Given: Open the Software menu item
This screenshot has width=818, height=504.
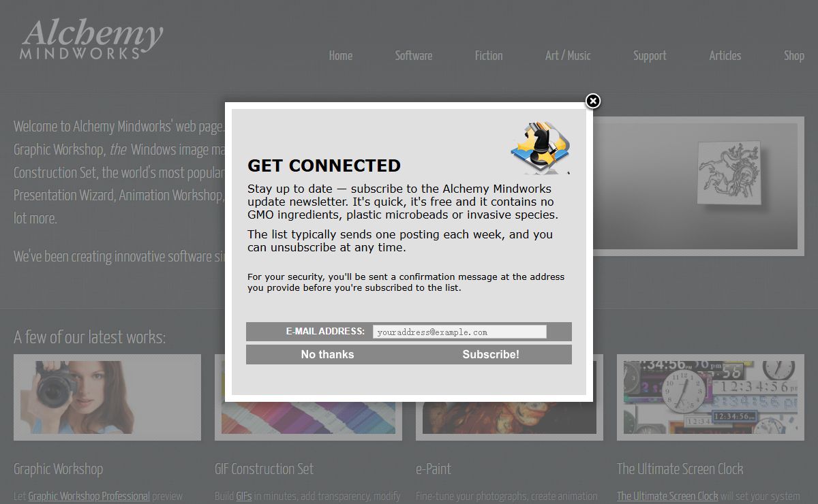Looking at the screenshot, I should [x=414, y=56].
